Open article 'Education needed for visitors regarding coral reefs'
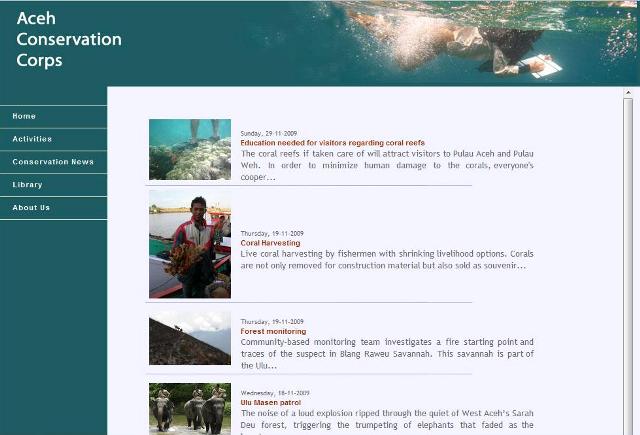Viewport: 640px width, 435px height. point(333,143)
